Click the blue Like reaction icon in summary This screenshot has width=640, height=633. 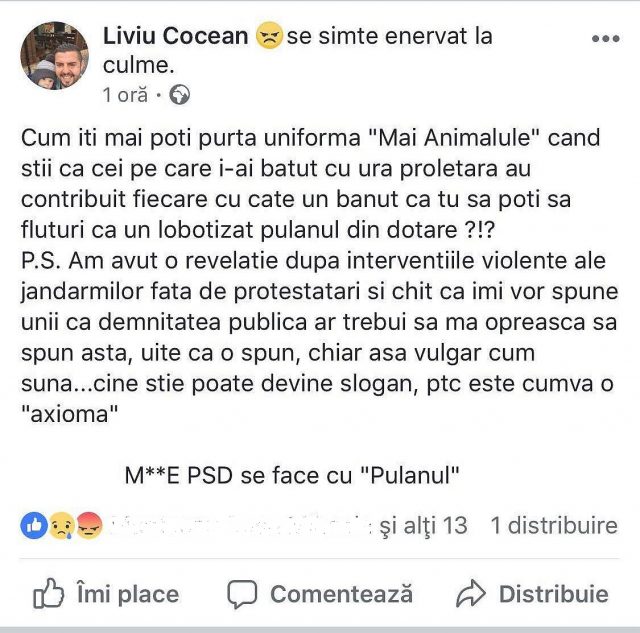pos(34,526)
